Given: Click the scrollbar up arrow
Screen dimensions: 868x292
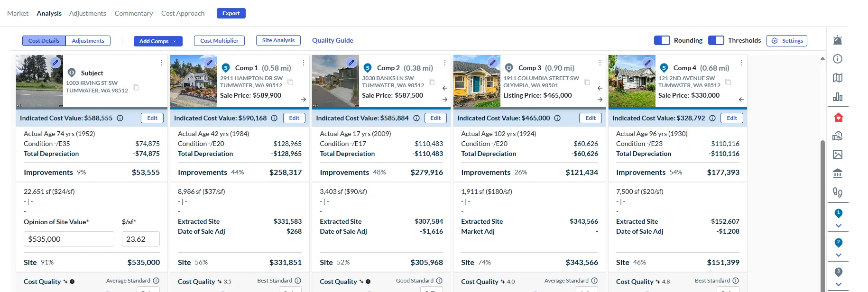Looking at the screenshot, I should point(822,59).
